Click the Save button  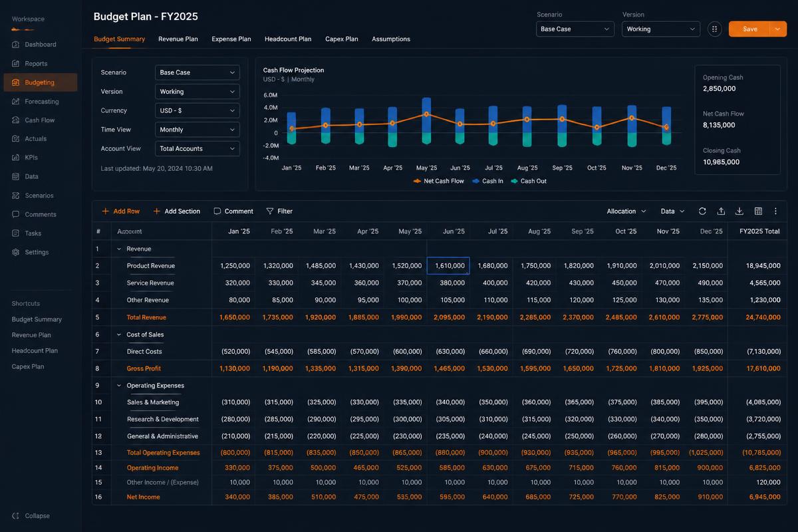coord(749,29)
